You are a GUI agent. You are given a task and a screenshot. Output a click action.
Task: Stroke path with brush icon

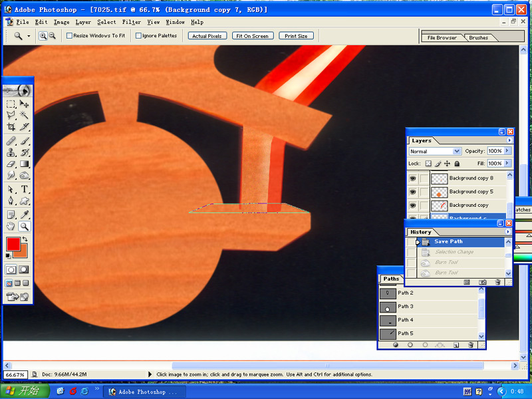tap(410, 345)
